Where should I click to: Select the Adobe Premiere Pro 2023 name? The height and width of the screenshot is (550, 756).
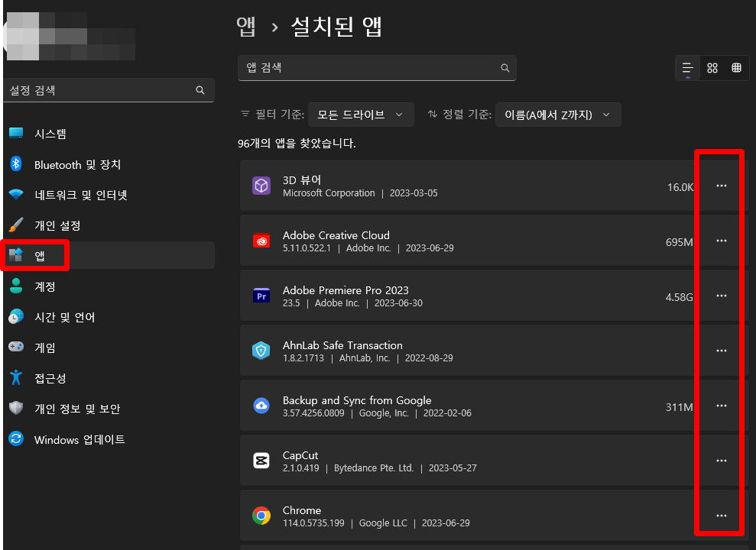tap(346, 290)
